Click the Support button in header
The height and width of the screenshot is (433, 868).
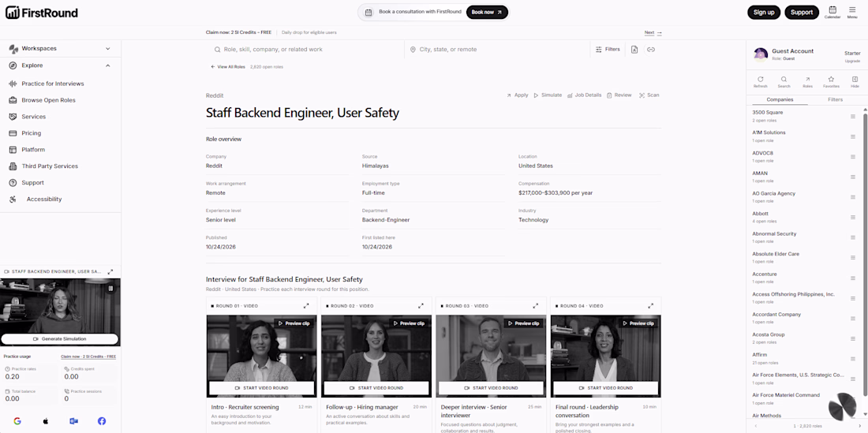tap(802, 12)
